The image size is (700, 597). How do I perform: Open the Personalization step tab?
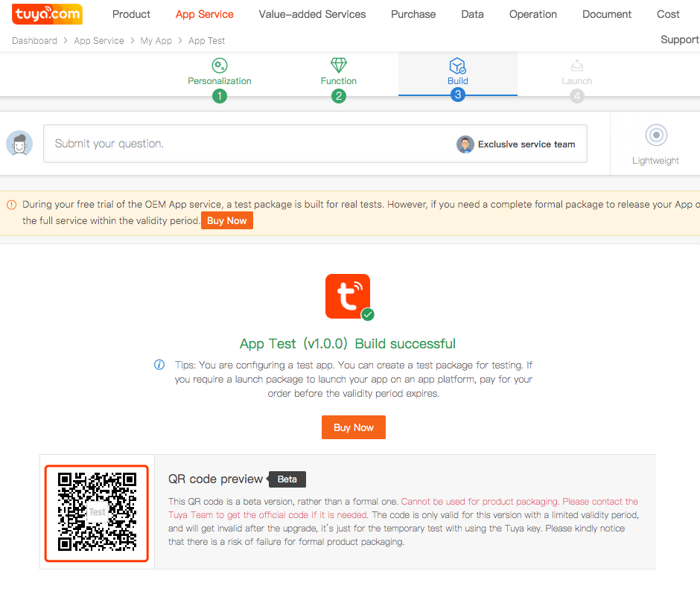tap(219, 74)
